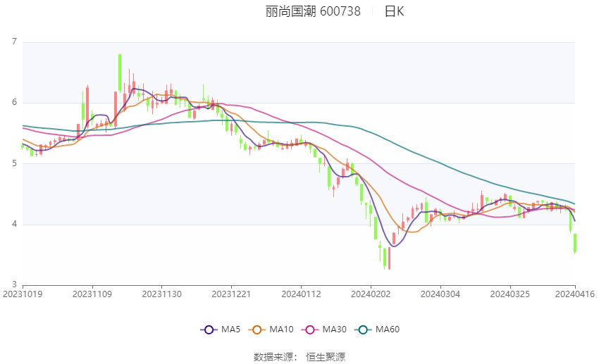Select the 日K chart type label
599x364 pixels.
tap(394, 11)
